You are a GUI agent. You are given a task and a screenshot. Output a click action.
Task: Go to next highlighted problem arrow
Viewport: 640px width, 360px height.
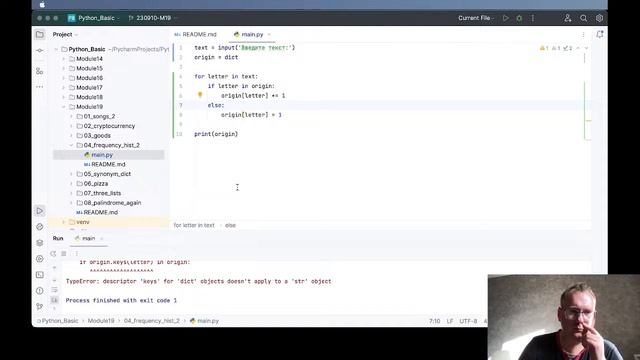[586, 48]
